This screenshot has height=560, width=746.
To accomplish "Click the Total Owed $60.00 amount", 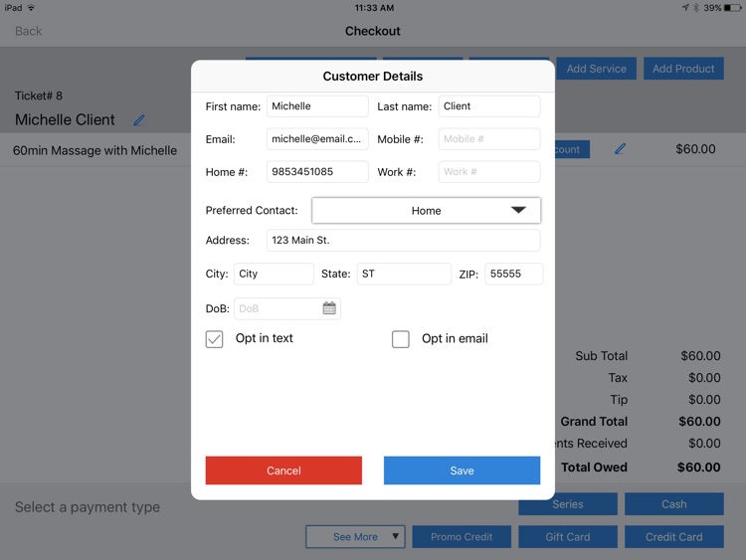I will (x=699, y=467).
